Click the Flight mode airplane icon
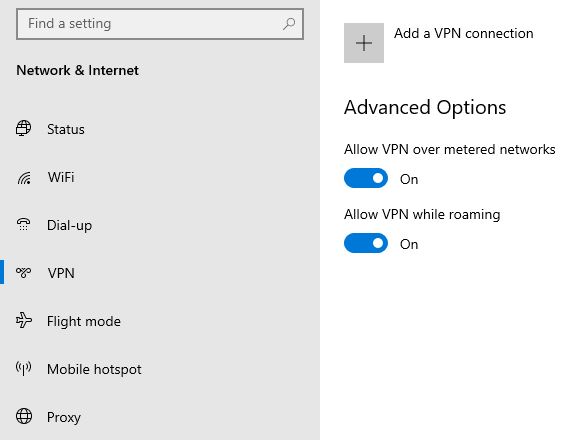 coord(24,320)
